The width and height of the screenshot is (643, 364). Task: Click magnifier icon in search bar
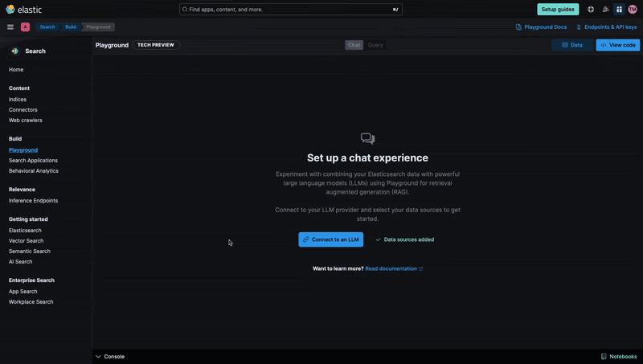tap(185, 10)
